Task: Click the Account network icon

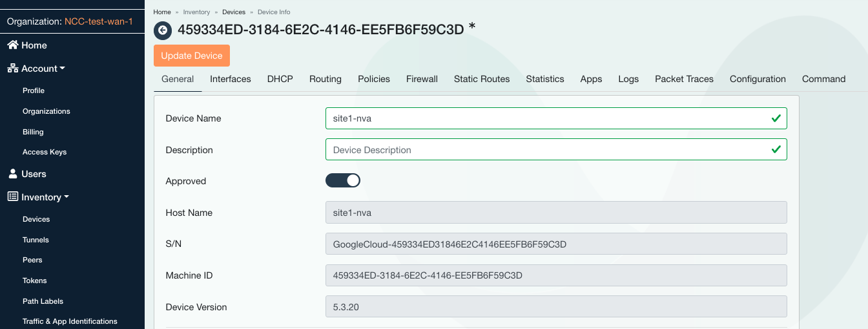Action: (12, 69)
